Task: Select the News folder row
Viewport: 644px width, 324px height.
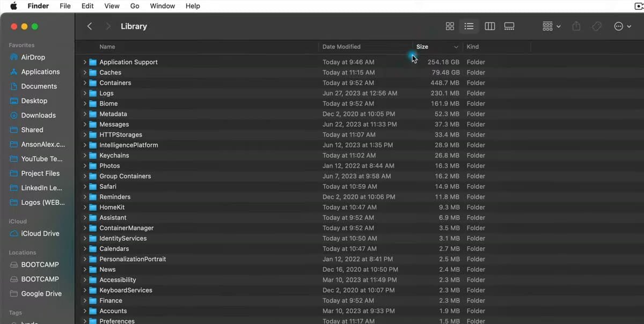Action: coord(360,270)
